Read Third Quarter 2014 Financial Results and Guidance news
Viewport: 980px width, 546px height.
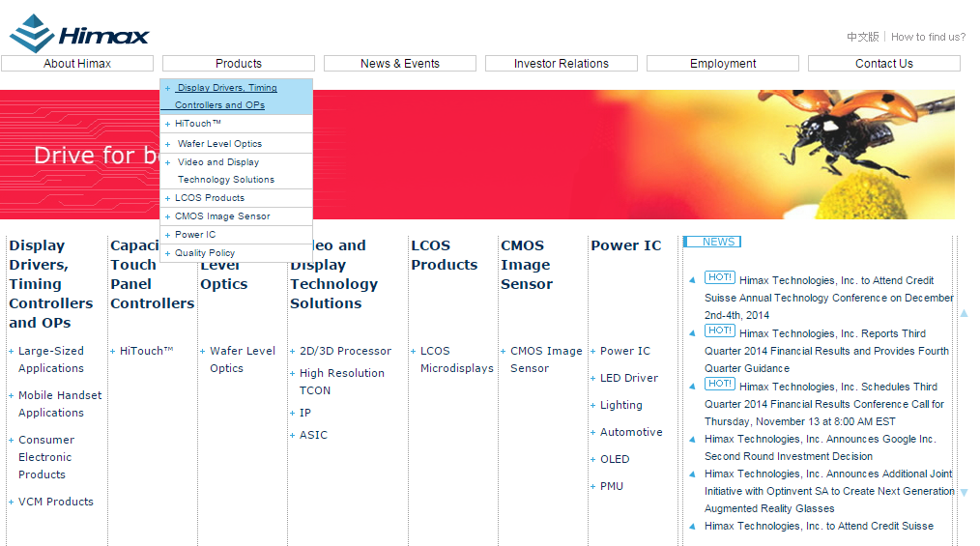(827, 351)
